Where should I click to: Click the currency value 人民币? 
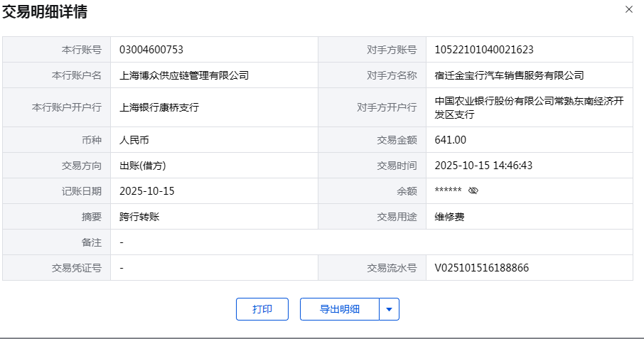(x=134, y=140)
